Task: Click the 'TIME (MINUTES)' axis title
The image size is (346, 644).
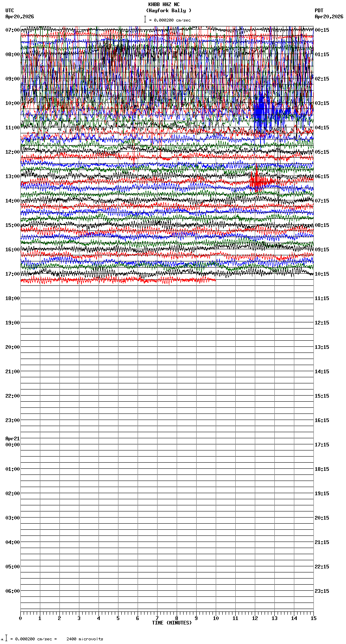Action: point(172,623)
